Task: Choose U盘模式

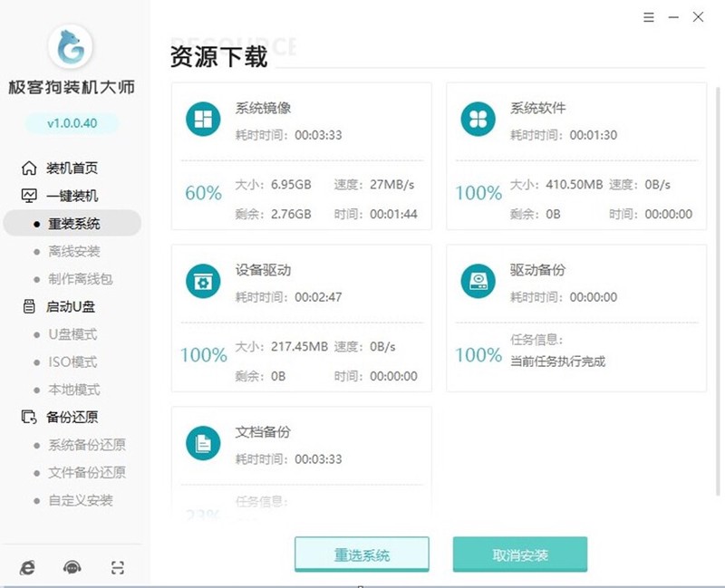Action: 72,334
